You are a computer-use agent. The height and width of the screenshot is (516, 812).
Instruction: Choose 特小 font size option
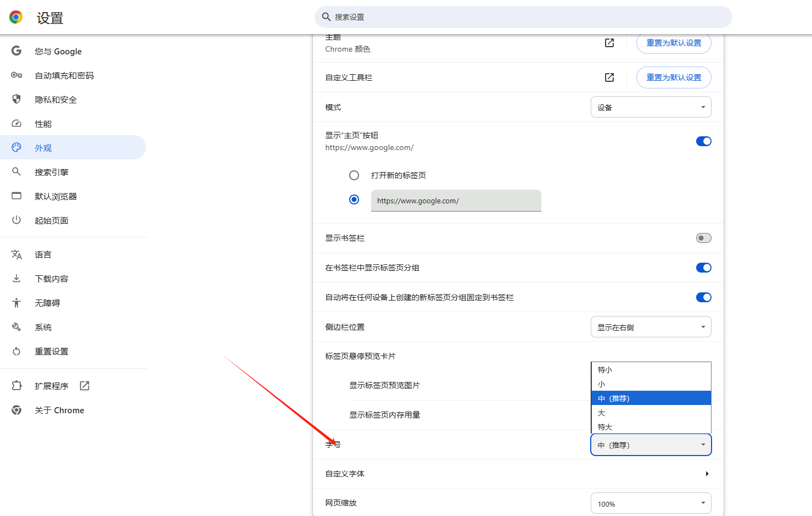click(651, 370)
